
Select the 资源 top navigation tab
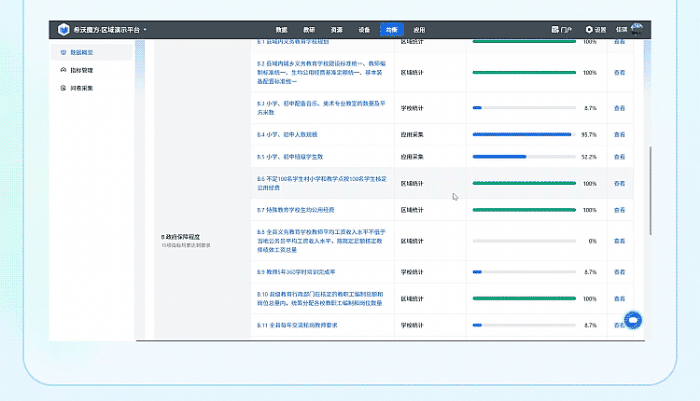[336, 30]
